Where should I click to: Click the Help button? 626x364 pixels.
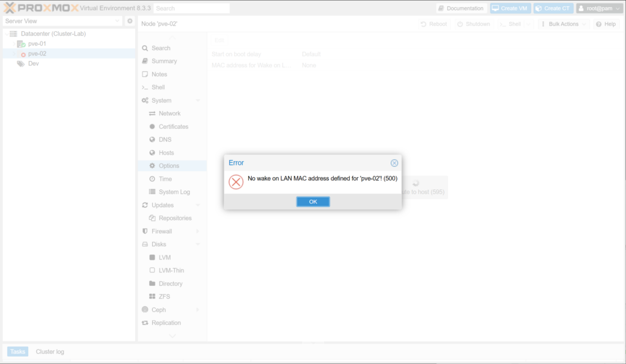point(606,24)
